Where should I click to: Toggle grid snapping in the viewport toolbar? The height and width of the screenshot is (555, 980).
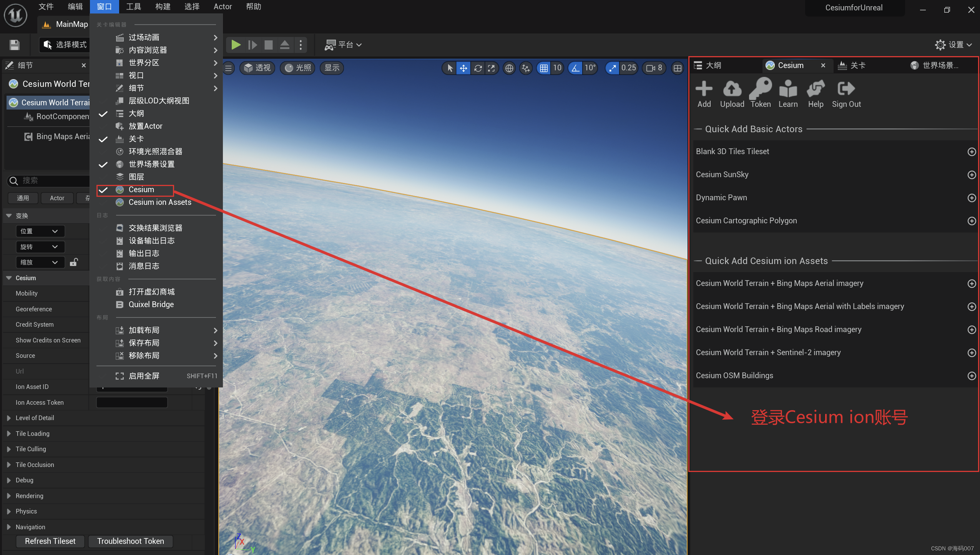(543, 68)
